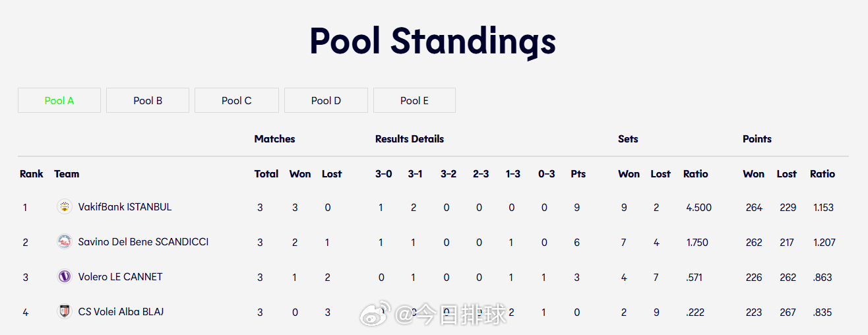868x335 pixels.
Task: Click the Sets Ratio column header
Action: pyautogui.click(x=695, y=174)
